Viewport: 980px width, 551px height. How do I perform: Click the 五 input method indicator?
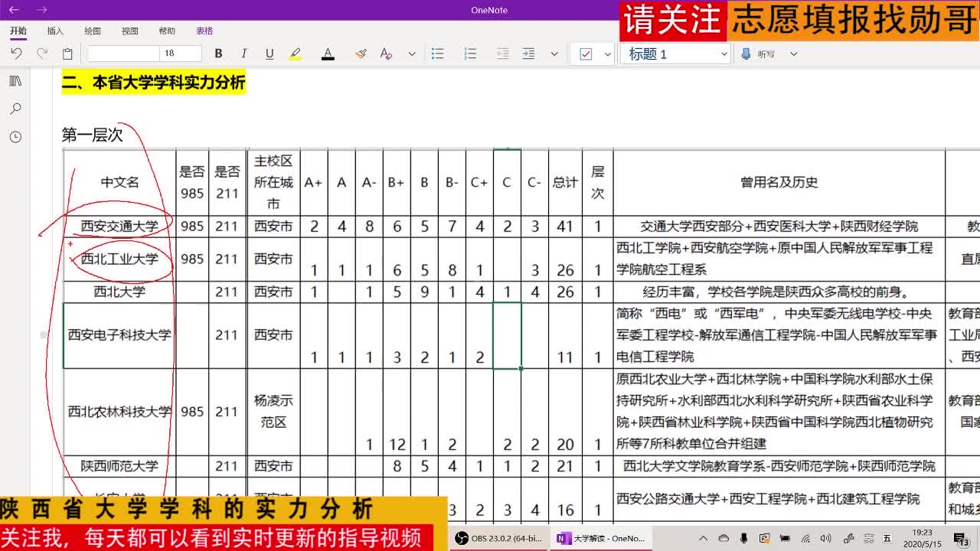[x=887, y=539]
